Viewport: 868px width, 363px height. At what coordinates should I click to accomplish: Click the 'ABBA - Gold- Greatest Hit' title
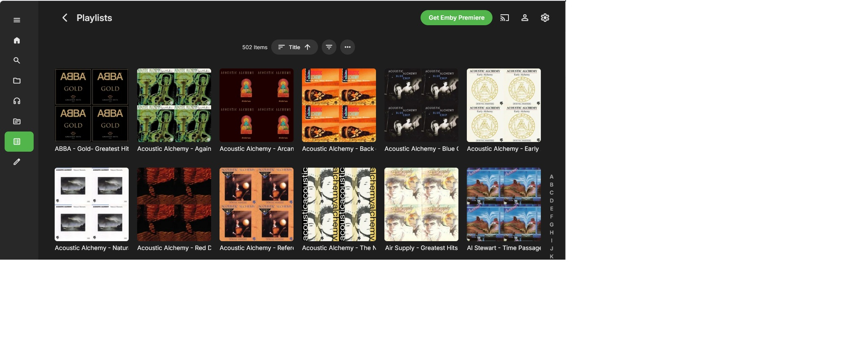tap(92, 149)
